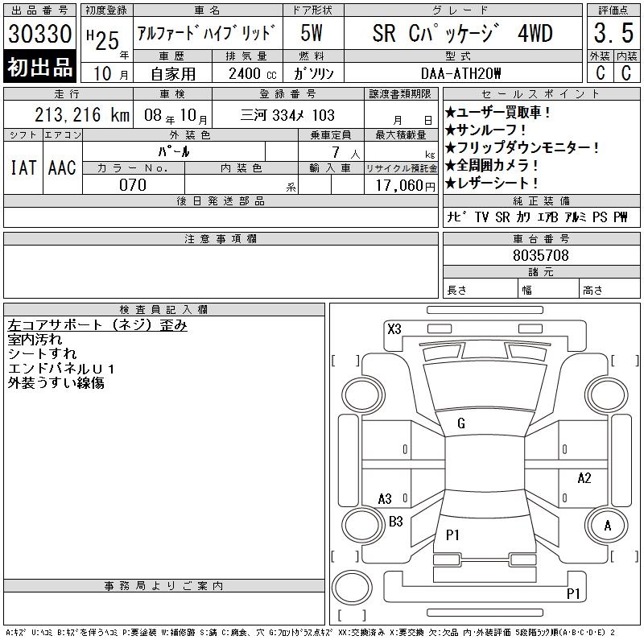Click the C grade under 内装

626,73
